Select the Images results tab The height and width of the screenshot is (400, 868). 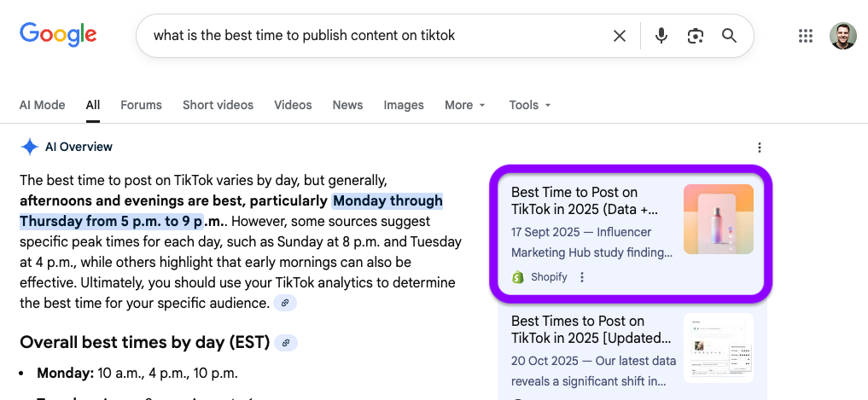[404, 105]
